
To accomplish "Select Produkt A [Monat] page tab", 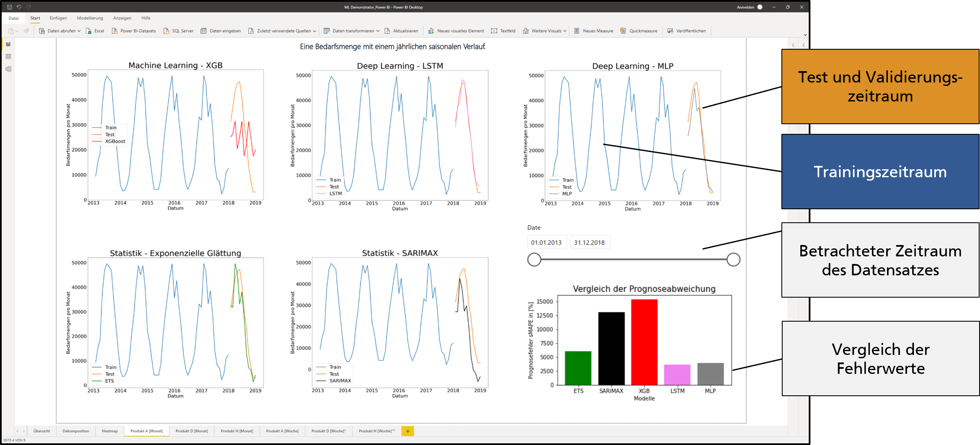I will [146, 431].
